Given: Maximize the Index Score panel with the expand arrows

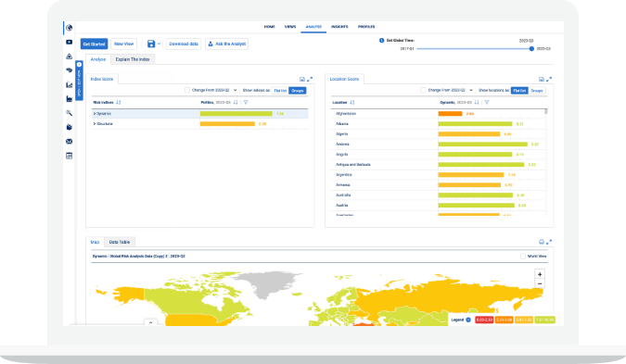Looking at the screenshot, I should (310, 80).
